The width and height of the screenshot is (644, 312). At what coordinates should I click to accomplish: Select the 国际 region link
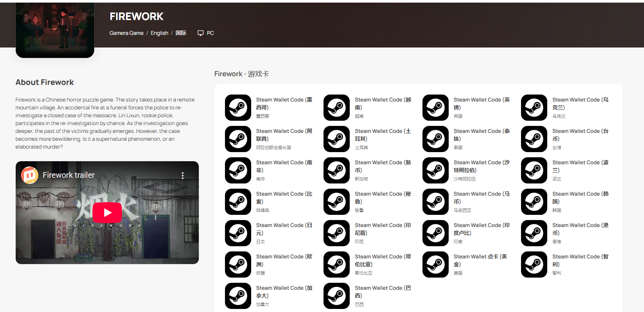[x=181, y=33]
